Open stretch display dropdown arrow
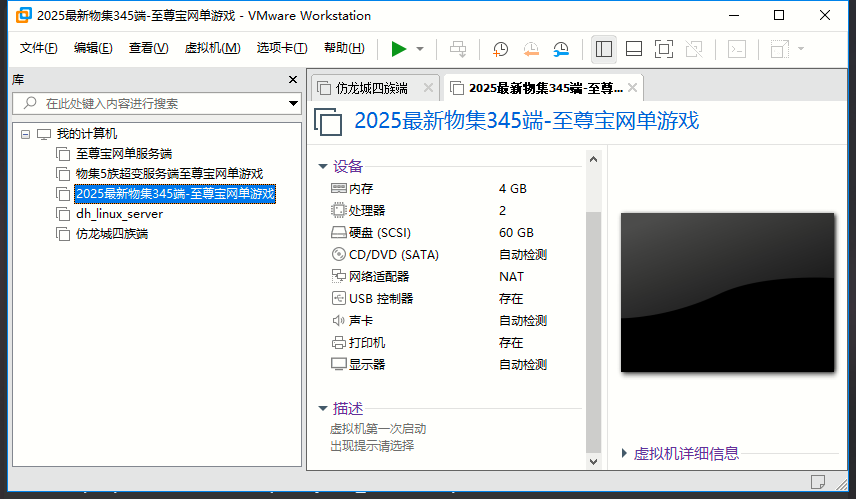856x499 pixels. click(801, 49)
